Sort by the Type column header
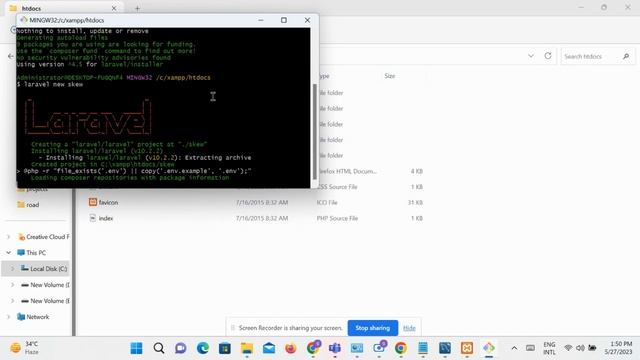 (x=324, y=76)
